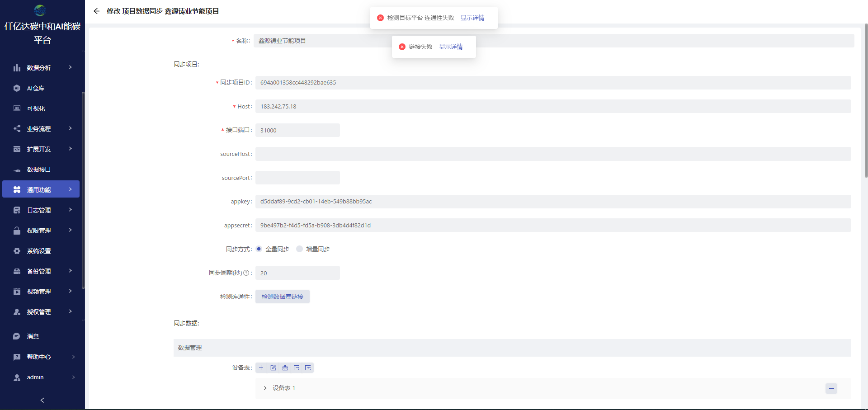Open the AI仓库 section
Viewport: 868px width, 410px height.
(x=35, y=88)
